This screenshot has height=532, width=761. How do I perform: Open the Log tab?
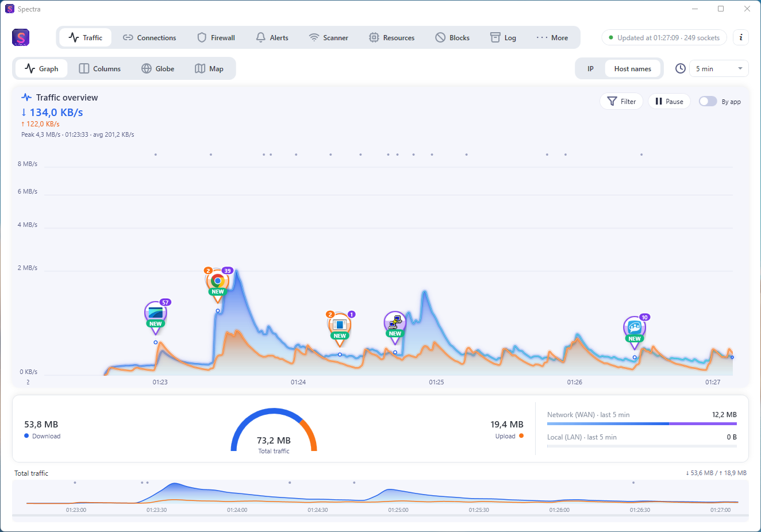tap(503, 37)
